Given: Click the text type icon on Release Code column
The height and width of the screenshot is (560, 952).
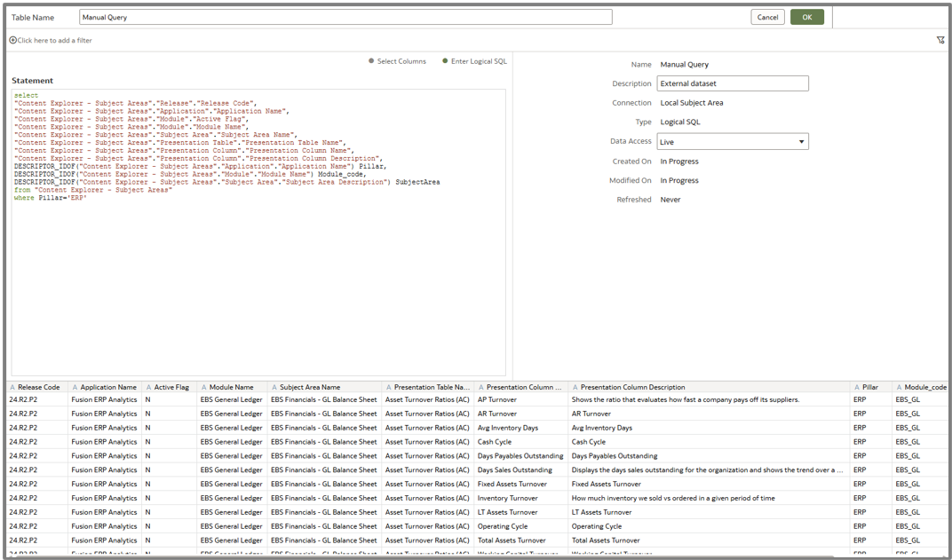Looking at the screenshot, I should [12, 388].
